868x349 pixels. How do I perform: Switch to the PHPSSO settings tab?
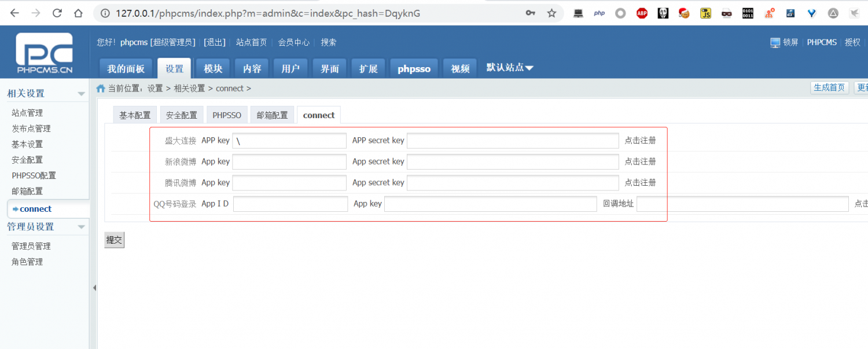click(x=227, y=115)
